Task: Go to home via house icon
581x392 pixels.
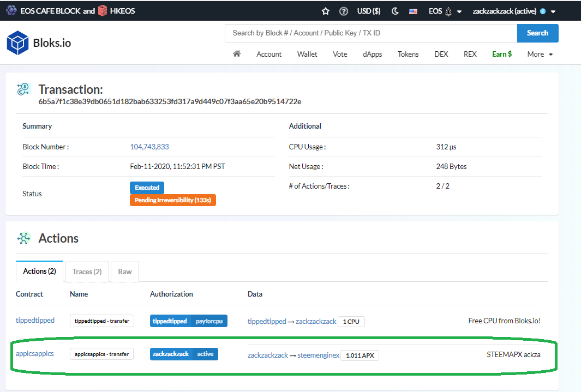Action: click(x=237, y=54)
